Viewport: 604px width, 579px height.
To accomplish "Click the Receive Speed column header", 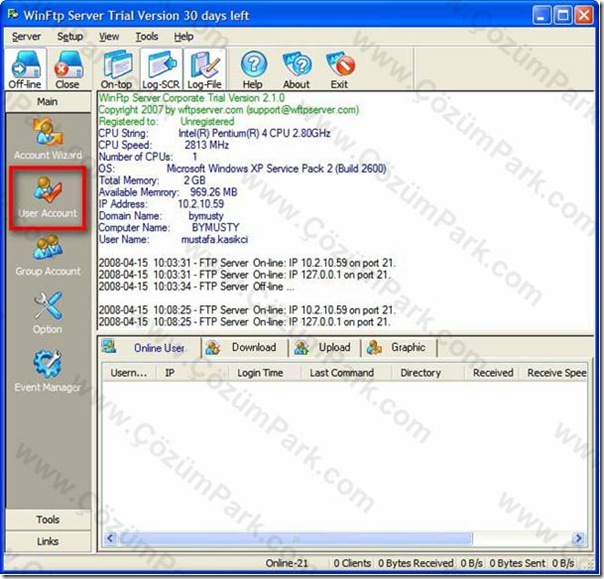I will 554,373.
